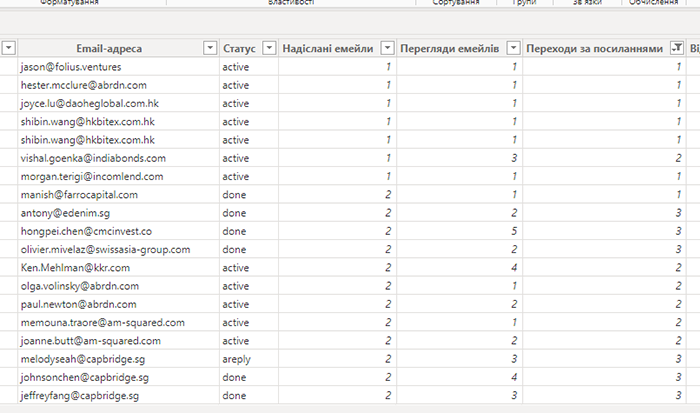Open the Email-адреса column filter dropdown
Image resolution: width=700 pixels, height=413 pixels.
coord(210,48)
